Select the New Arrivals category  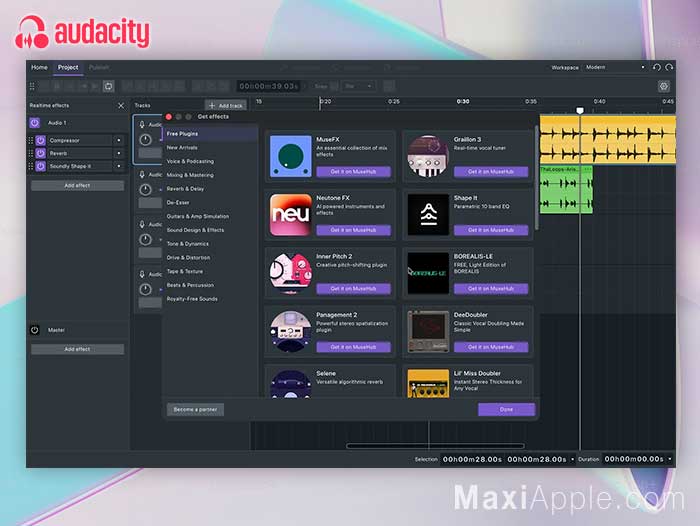[210, 147]
